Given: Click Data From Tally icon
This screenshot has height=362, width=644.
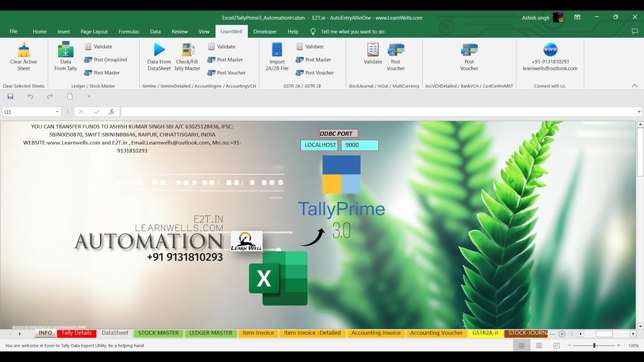Looking at the screenshot, I should pyautogui.click(x=66, y=50).
